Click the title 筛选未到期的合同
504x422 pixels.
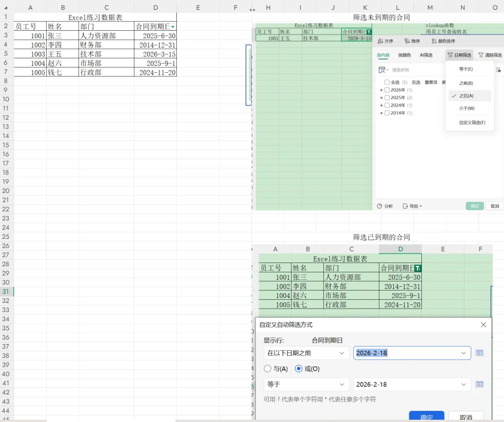pyautogui.click(x=382, y=17)
